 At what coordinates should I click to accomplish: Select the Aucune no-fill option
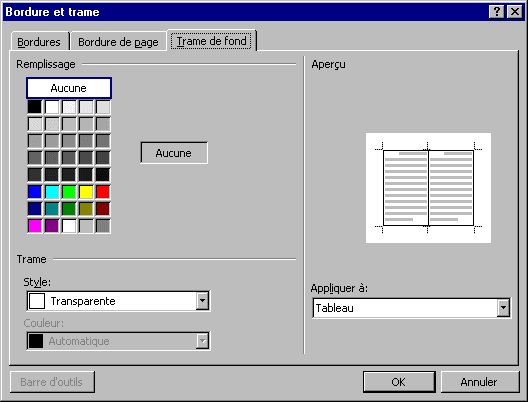coord(69,88)
